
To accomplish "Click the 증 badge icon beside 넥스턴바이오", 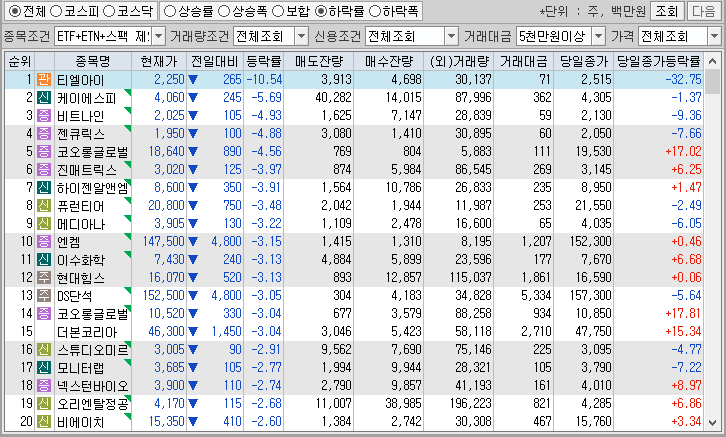I will (44, 386).
